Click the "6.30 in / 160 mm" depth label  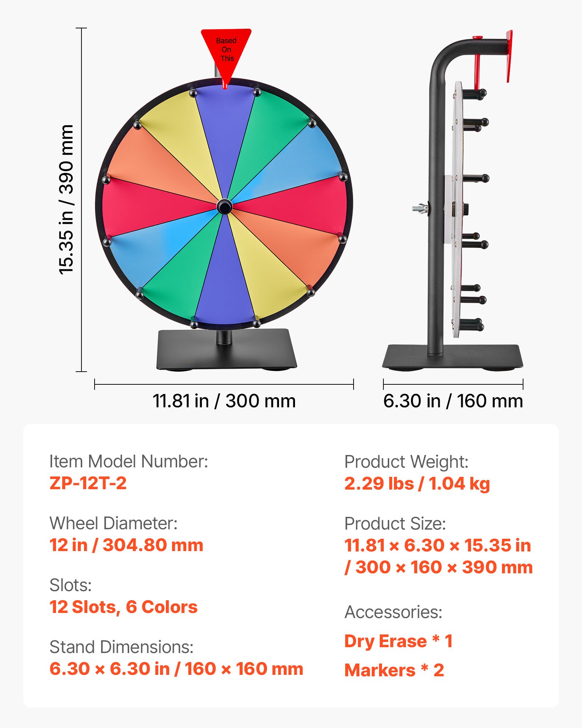tap(453, 401)
